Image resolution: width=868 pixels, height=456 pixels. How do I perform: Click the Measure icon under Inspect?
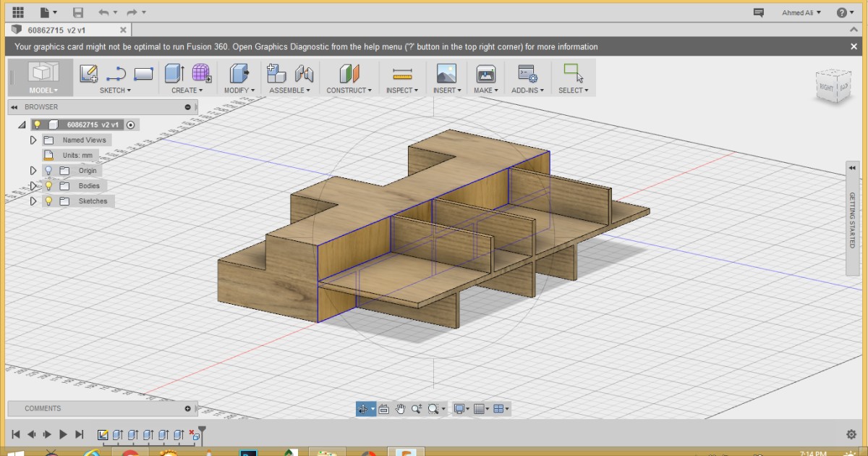click(402, 72)
